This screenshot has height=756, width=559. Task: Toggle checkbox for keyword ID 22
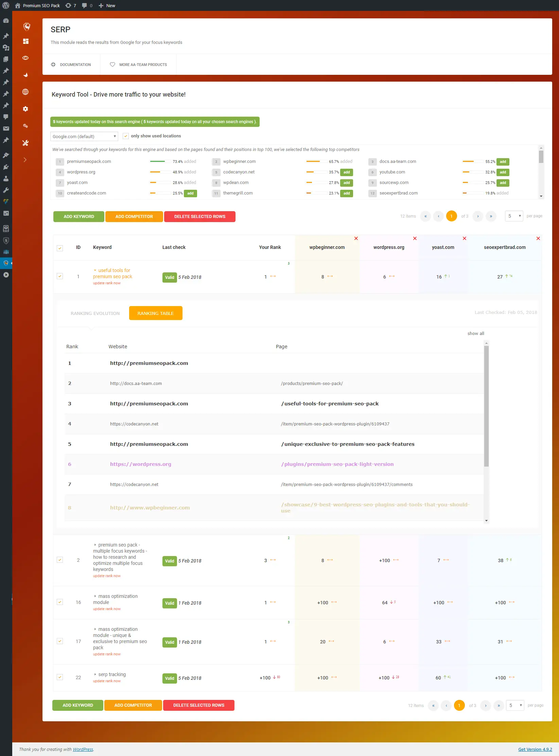click(60, 677)
